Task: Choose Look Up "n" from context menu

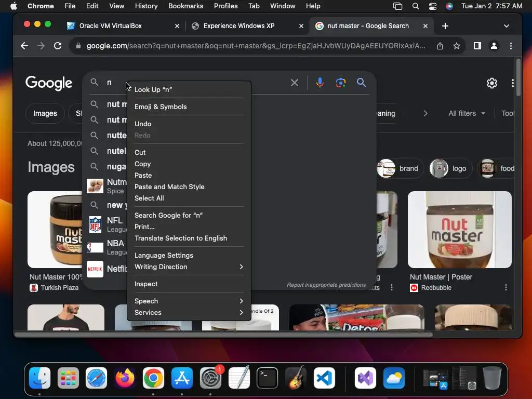Action: [x=189, y=89]
